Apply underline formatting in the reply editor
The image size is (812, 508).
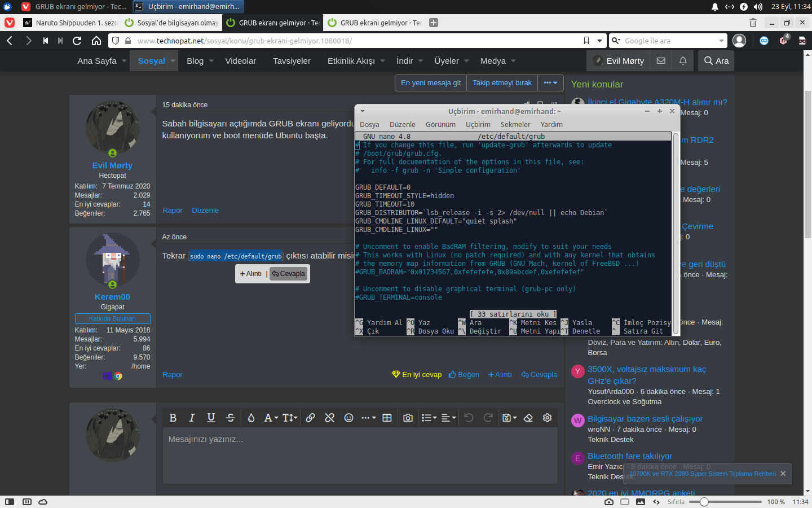[x=211, y=418]
